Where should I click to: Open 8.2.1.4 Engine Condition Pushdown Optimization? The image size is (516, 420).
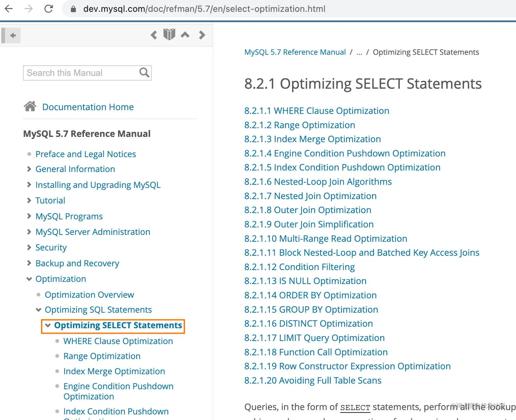[x=345, y=154]
